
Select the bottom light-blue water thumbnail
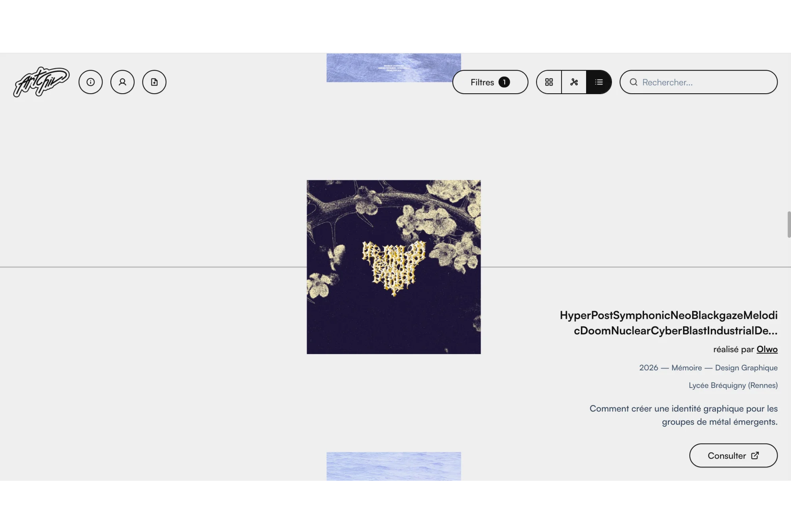394,466
